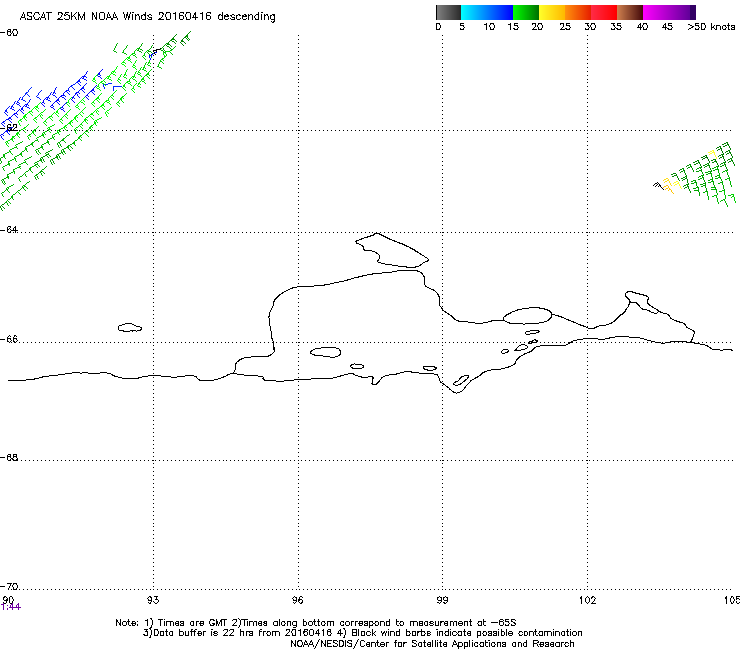Click the longitude label '96'
This screenshot has height=650, width=740.
(x=298, y=600)
